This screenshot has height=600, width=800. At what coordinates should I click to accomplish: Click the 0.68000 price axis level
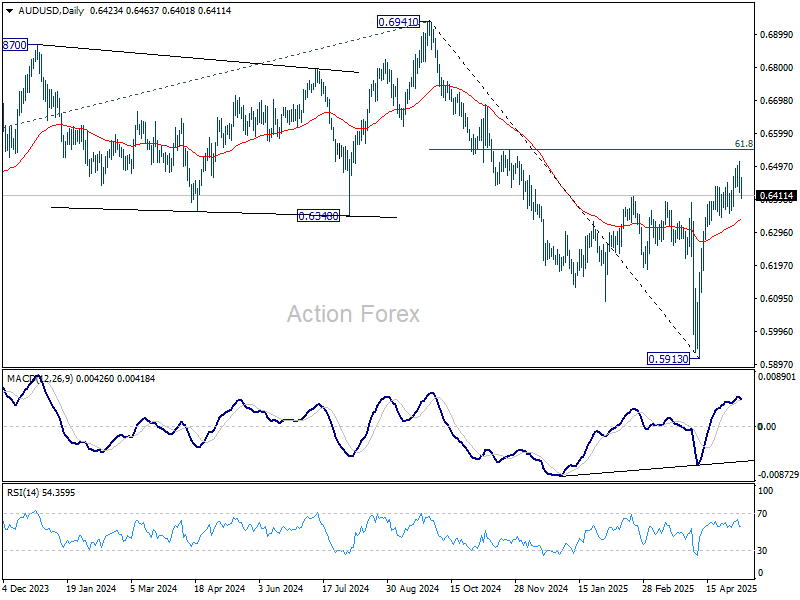click(x=777, y=68)
